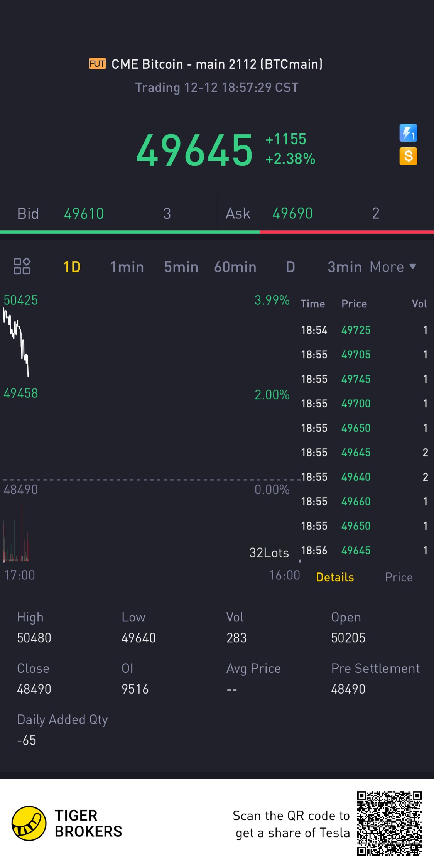Select the trade priced 49700
This screenshot has height=868, width=434.
tap(364, 404)
